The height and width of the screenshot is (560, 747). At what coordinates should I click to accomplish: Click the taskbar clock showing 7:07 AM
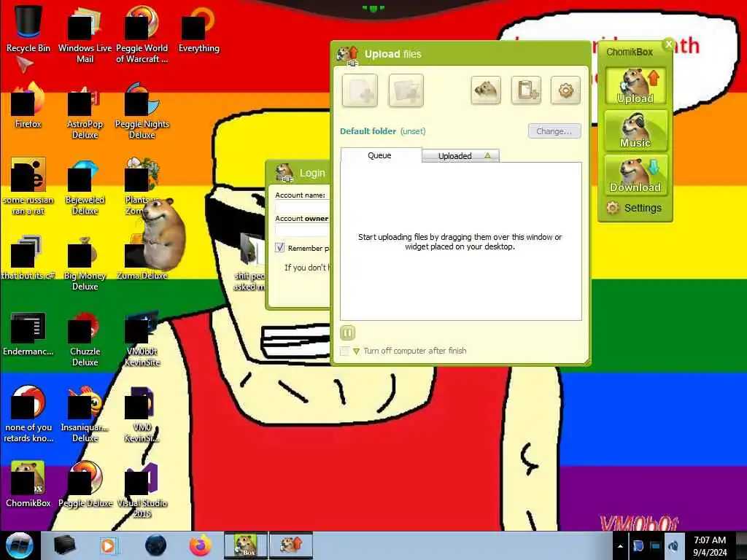[710, 546]
